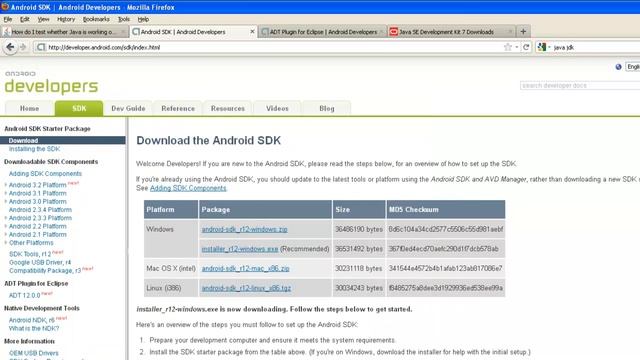Click the globe language icon

(618, 67)
